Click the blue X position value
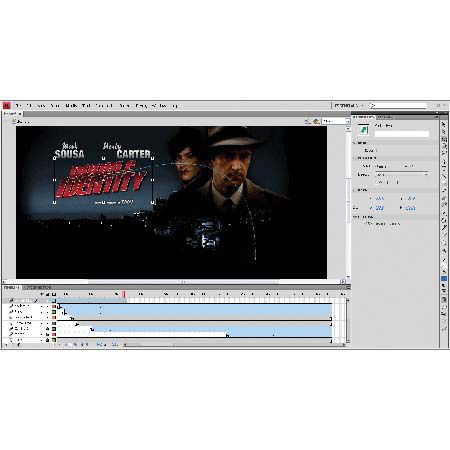Screen dimensions: 450x450 380,199
